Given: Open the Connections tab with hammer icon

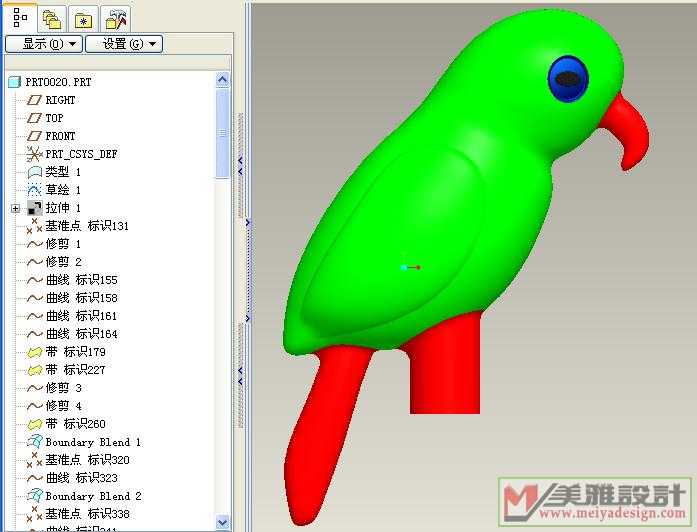Looking at the screenshot, I should point(116,20).
